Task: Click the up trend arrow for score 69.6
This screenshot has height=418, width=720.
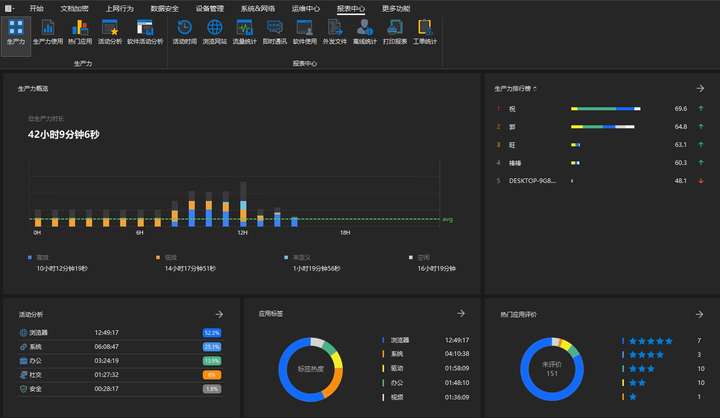Action: (701, 108)
